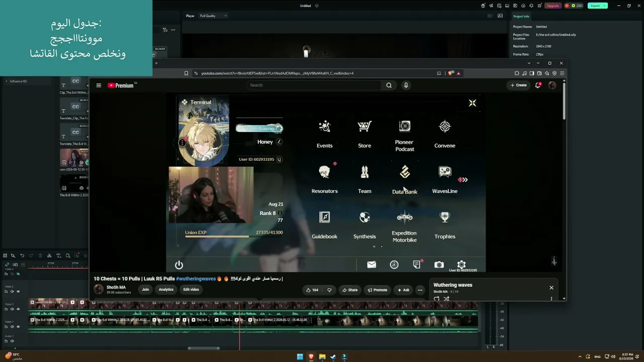This screenshot has width=644, height=362.
Task: Undo the last edit in the timeline toolbar
Action: tap(22, 255)
